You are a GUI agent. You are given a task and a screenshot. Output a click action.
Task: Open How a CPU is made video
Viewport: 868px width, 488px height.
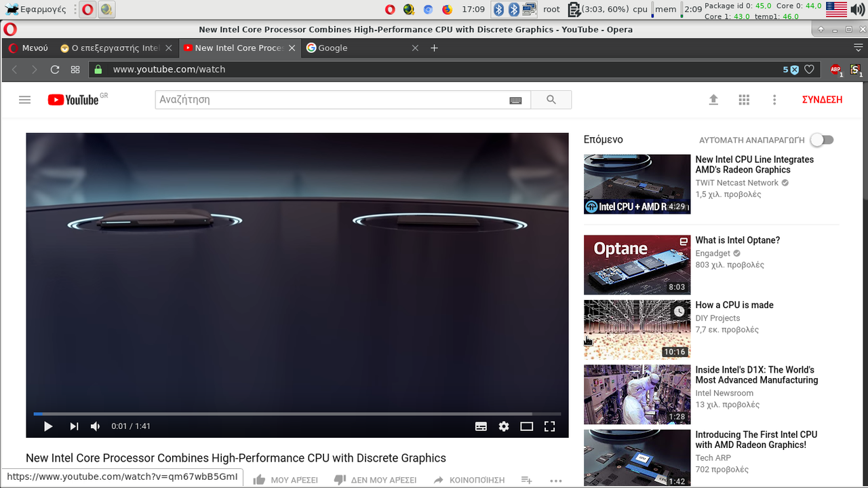pyautogui.click(x=734, y=305)
